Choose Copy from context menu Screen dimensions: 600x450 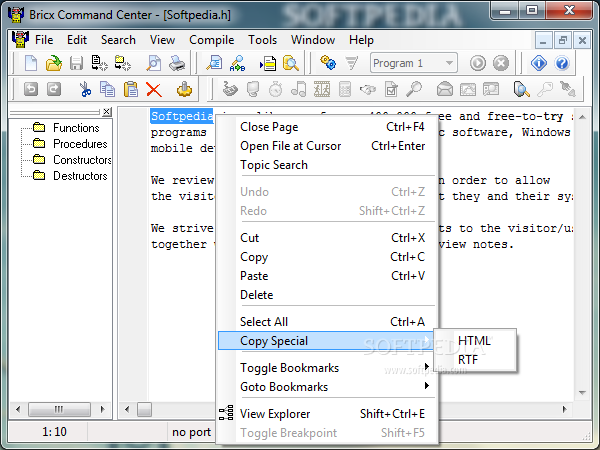pos(328,257)
